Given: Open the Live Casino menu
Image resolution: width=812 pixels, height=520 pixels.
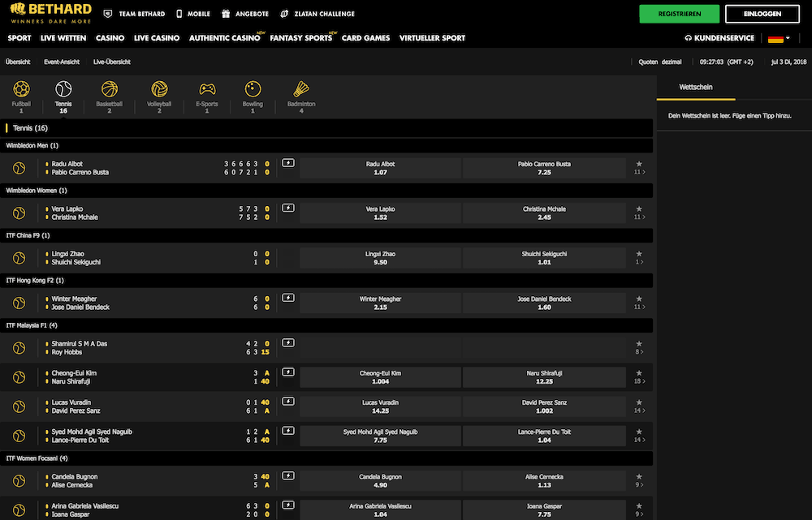Looking at the screenshot, I should coord(157,38).
